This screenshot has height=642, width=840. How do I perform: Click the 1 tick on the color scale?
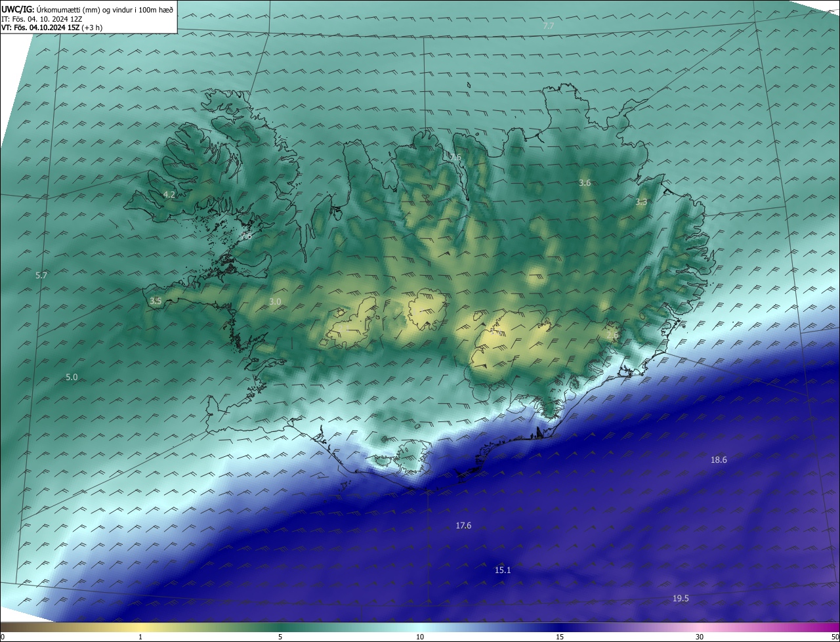[x=140, y=637]
